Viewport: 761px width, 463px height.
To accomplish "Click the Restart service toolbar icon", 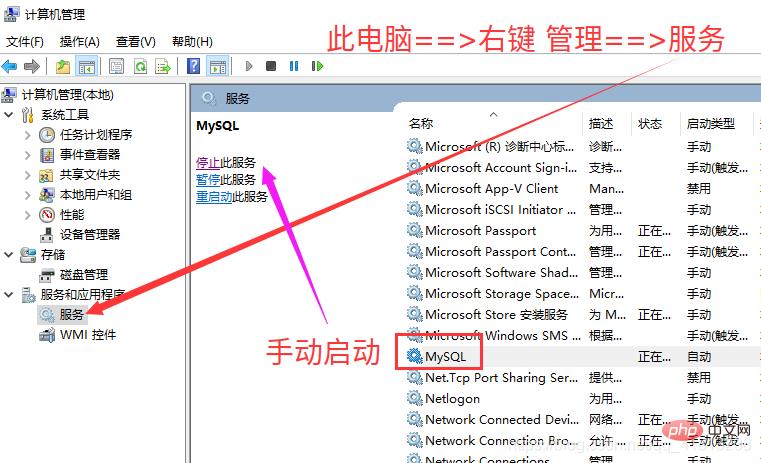I will click(x=317, y=66).
